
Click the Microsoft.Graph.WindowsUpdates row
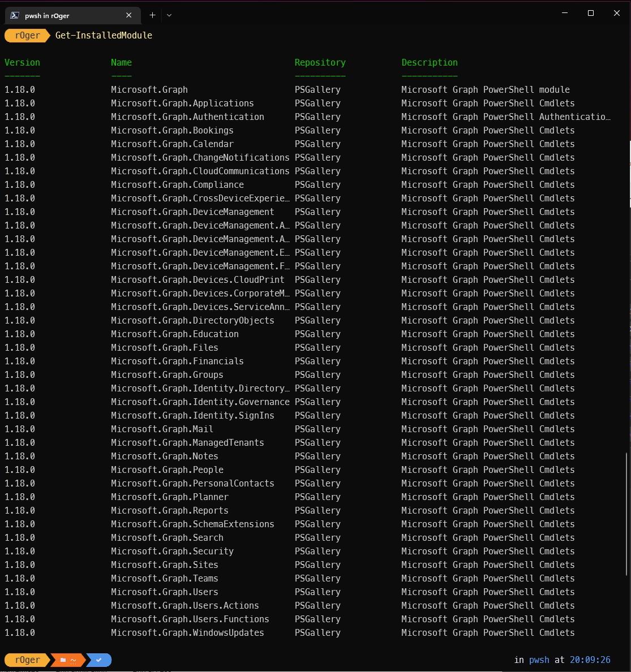(x=187, y=632)
